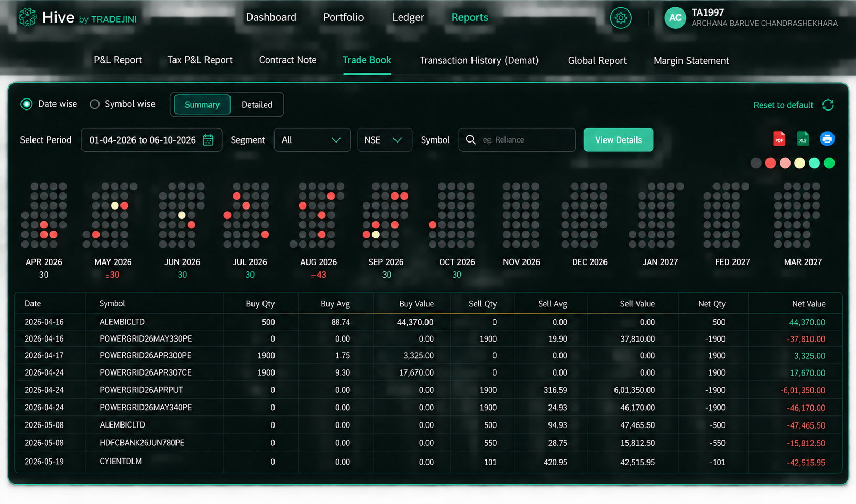Image resolution: width=856 pixels, height=504 pixels.
Task: Focus the Symbol search input field
Action: 517,140
